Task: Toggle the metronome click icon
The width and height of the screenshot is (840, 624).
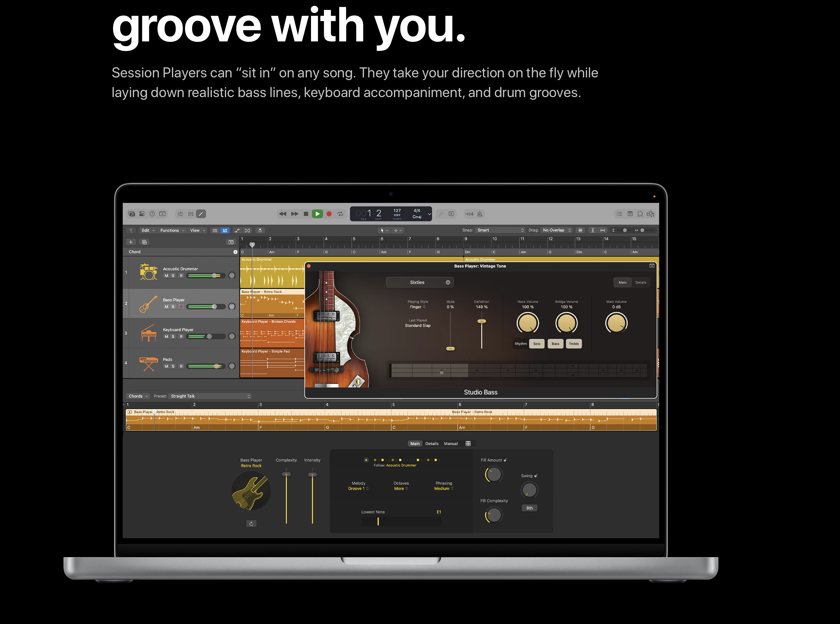Action: [480, 214]
